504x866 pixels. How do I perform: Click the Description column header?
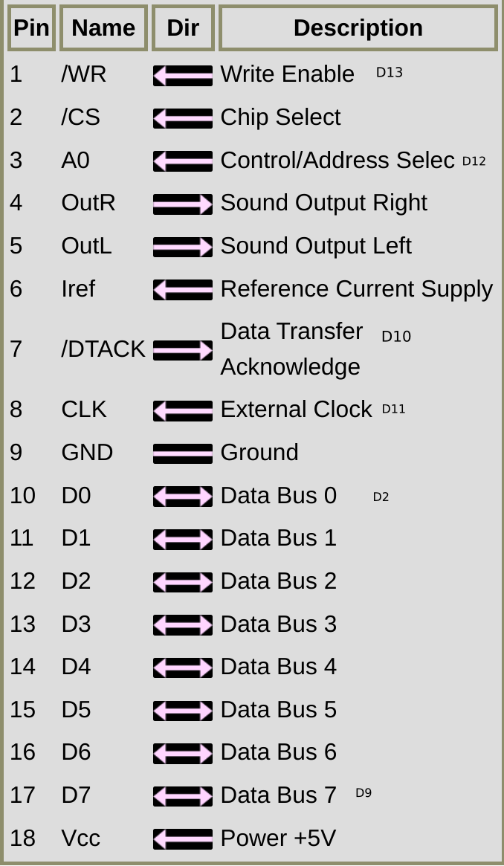coord(358,28)
